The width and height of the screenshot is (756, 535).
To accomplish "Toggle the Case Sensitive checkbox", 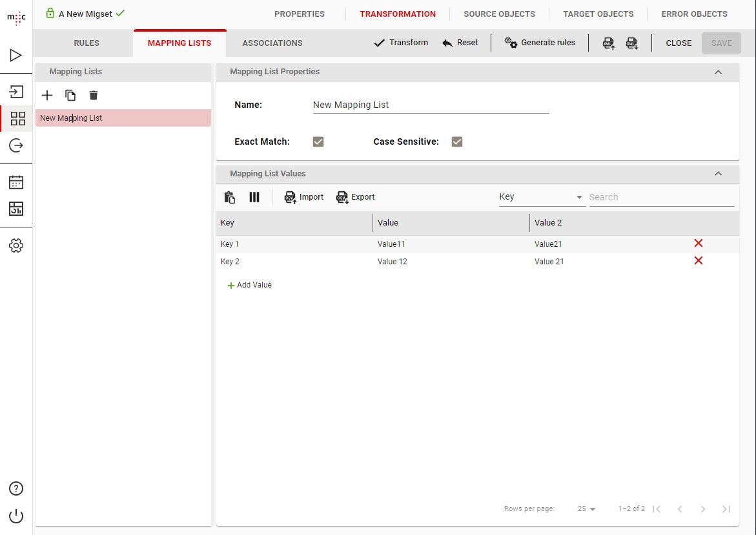I will [457, 142].
